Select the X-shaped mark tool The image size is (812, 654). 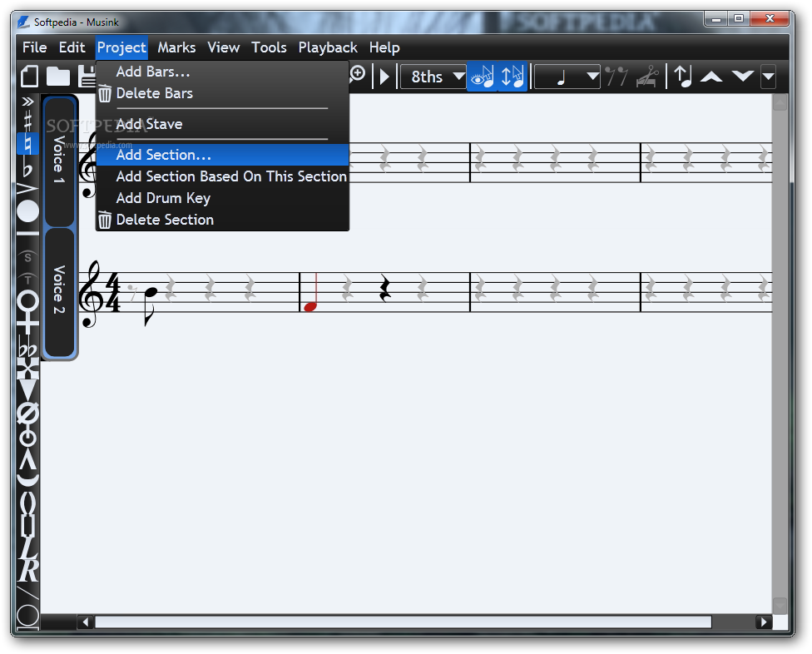(x=27, y=369)
